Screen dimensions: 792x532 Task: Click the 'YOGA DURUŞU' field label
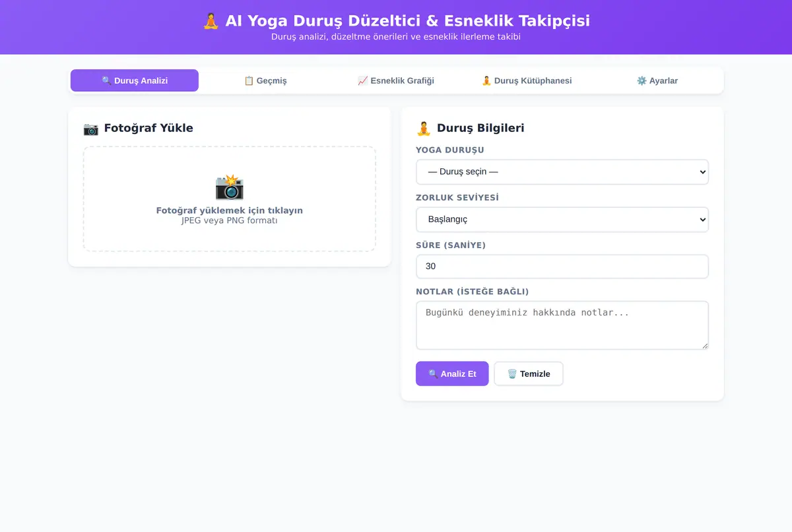[450, 150]
